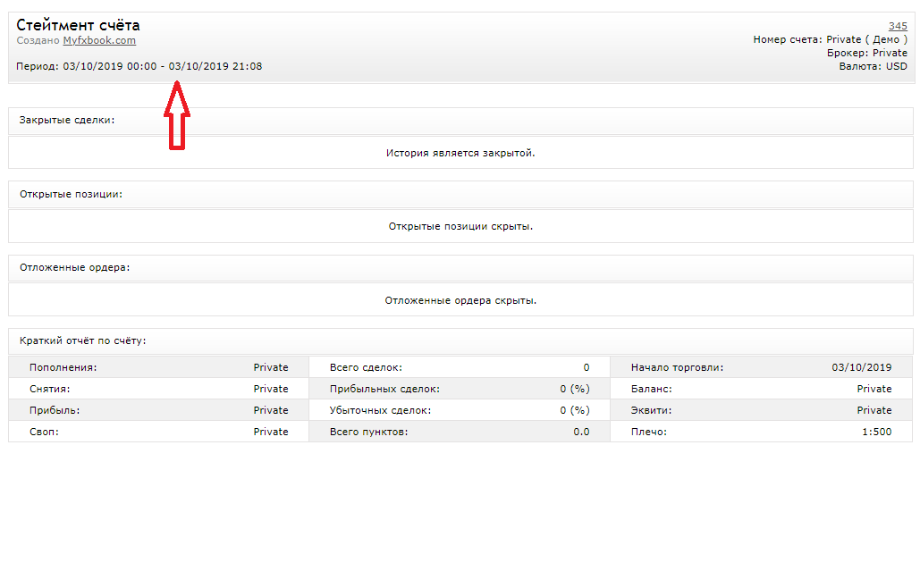The height and width of the screenshot is (588, 920).
Task: Click the 'Период' date range text
Action: coord(139,66)
